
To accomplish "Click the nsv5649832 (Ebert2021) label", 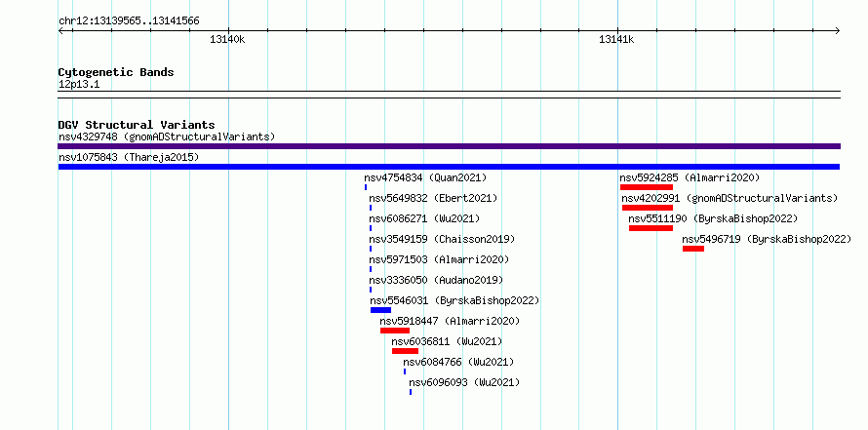I will [x=433, y=198].
